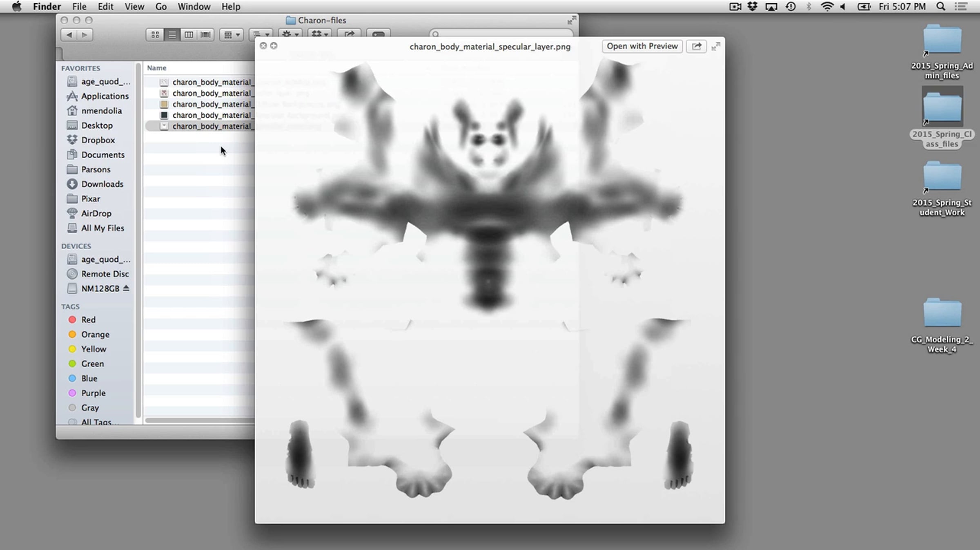Viewport: 980px width, 550px height.
Task: Switch Finder to column view
Action: coord(189,35)
